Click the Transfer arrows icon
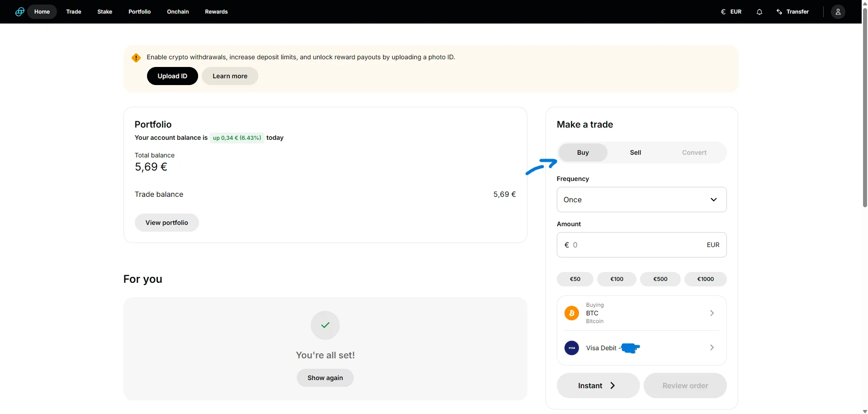 coord(779,11)
